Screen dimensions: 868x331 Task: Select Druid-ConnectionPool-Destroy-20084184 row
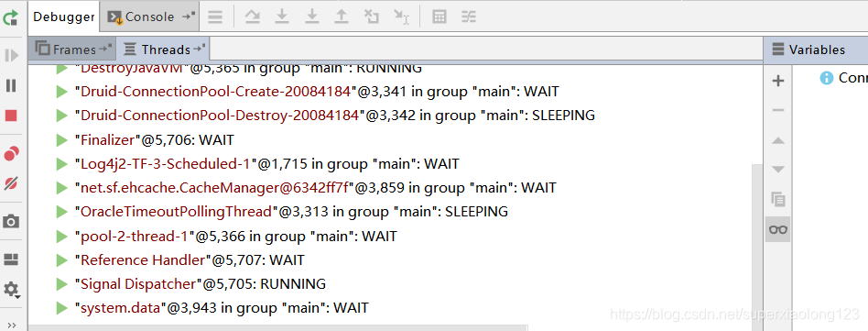point(335,116)
